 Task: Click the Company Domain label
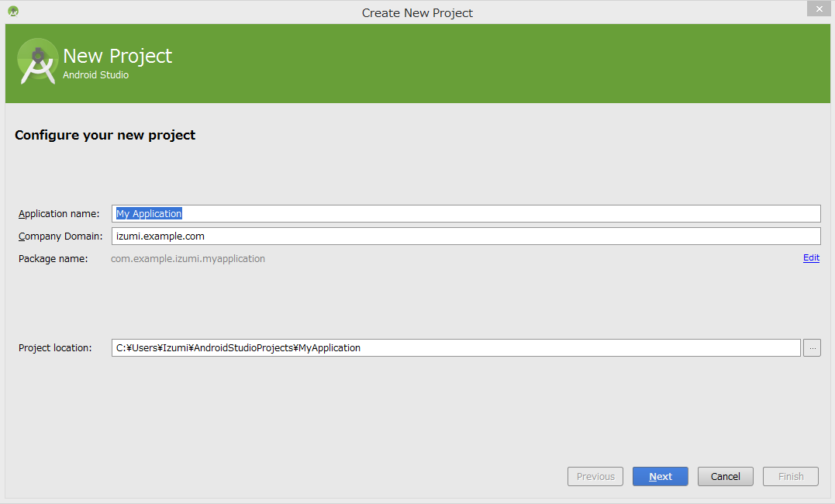60,236
